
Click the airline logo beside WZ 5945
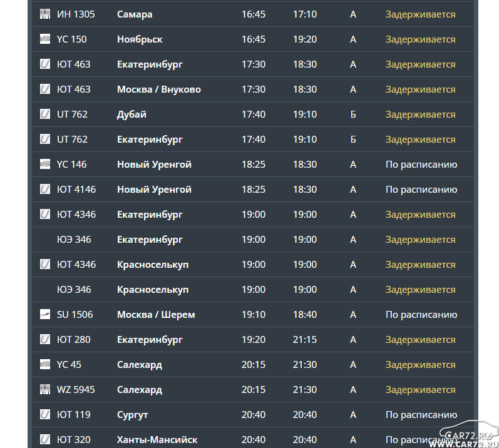45,389
